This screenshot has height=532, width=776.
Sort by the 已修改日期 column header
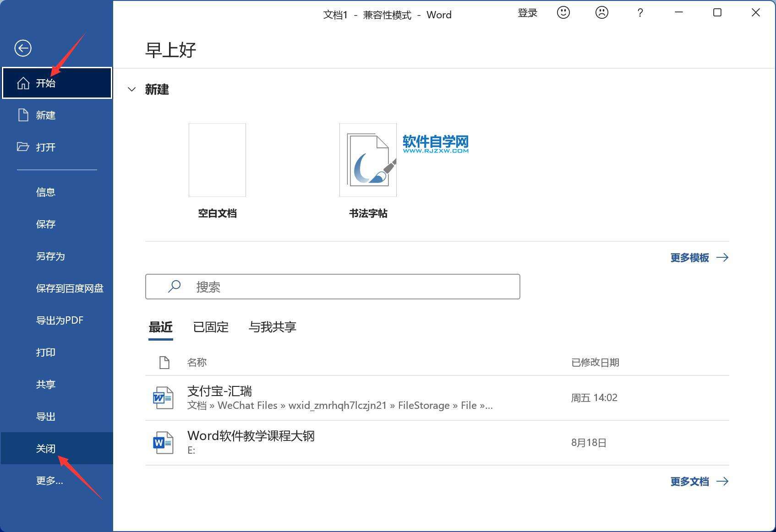click(595, 363)
